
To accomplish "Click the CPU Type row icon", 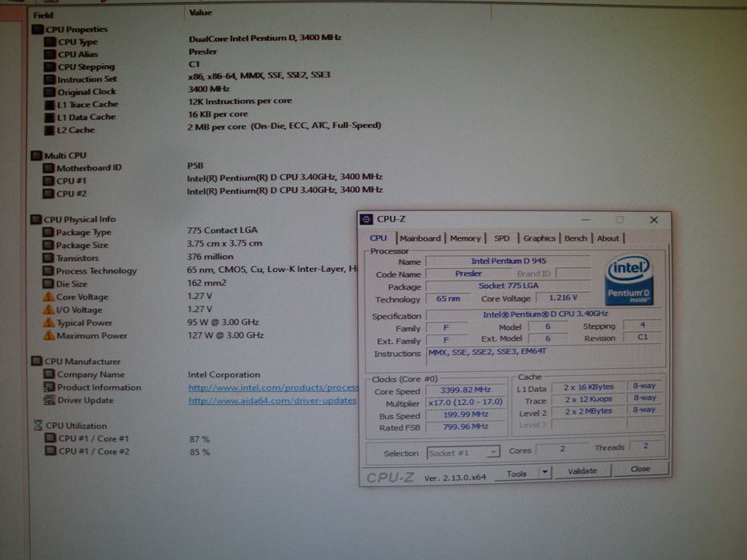I will pyautogui.click(x=50, y=42).
